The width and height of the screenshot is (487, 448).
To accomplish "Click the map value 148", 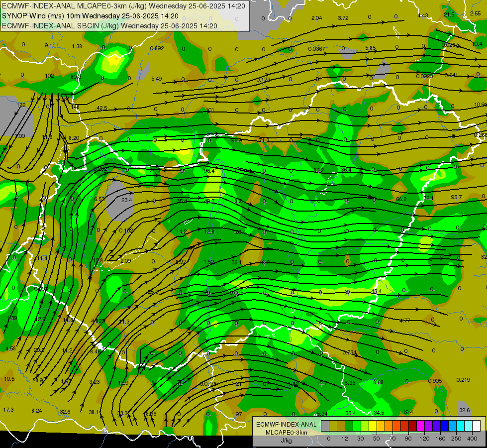I will (75, 107).
